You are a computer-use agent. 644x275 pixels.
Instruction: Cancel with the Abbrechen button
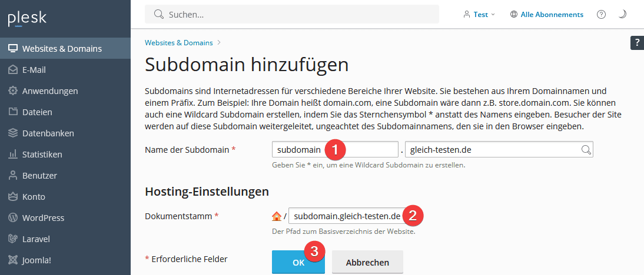(367, 262)
